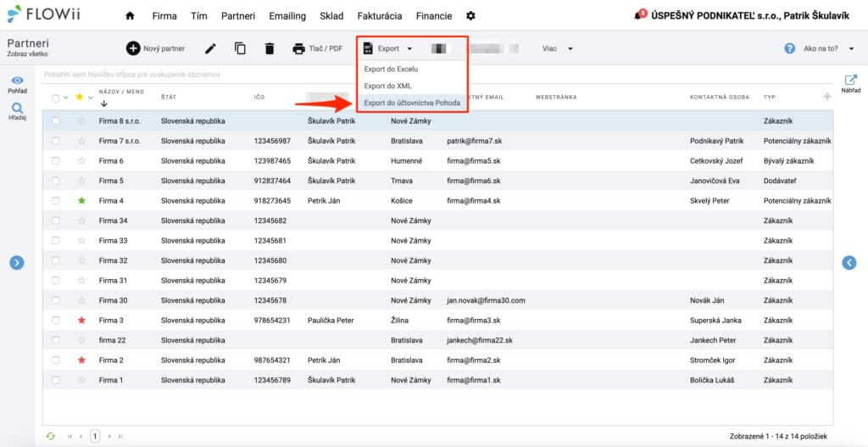Open the Tím menu
Screen dimensions: 868x447
[x=198, y=16]
